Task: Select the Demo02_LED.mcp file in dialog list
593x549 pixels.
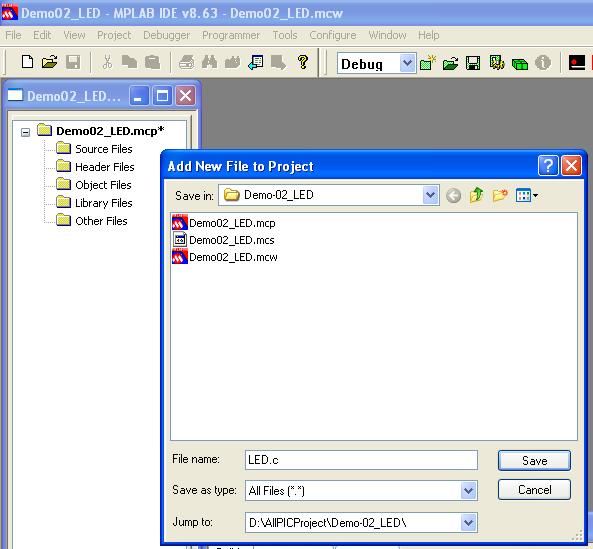Action: click(224, 223)
